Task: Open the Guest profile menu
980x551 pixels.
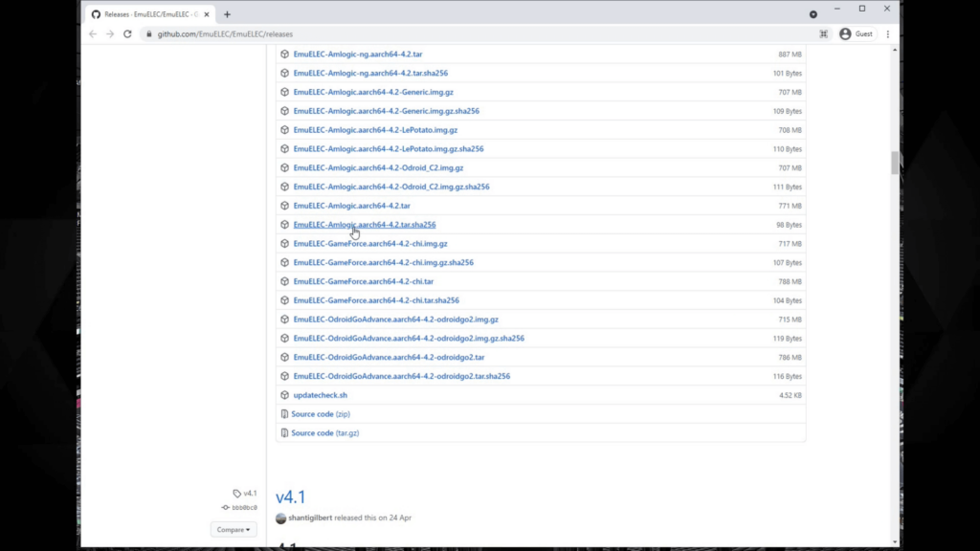Action: 857,34
